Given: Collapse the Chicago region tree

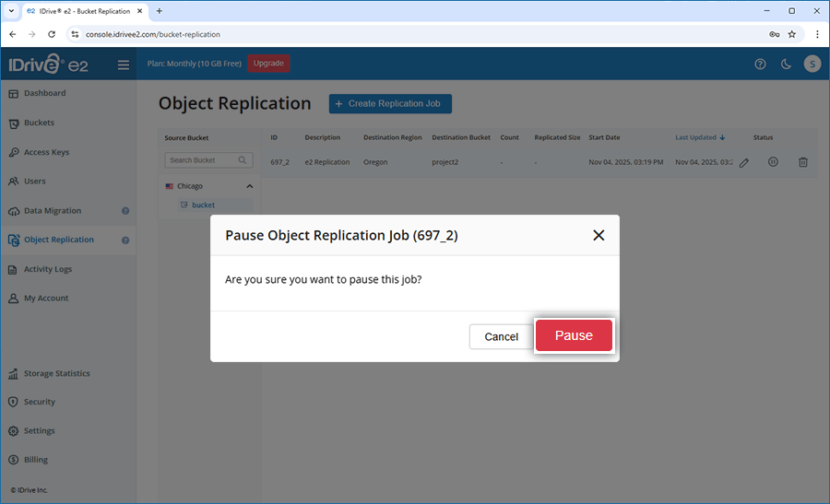Looking at the screenshot, I should coord(248,186).
